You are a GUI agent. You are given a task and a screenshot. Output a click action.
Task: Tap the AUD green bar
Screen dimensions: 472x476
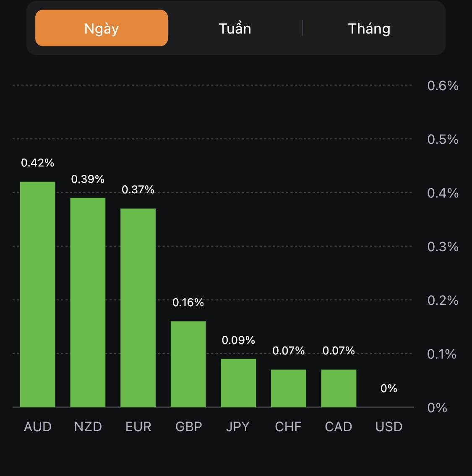38,294
